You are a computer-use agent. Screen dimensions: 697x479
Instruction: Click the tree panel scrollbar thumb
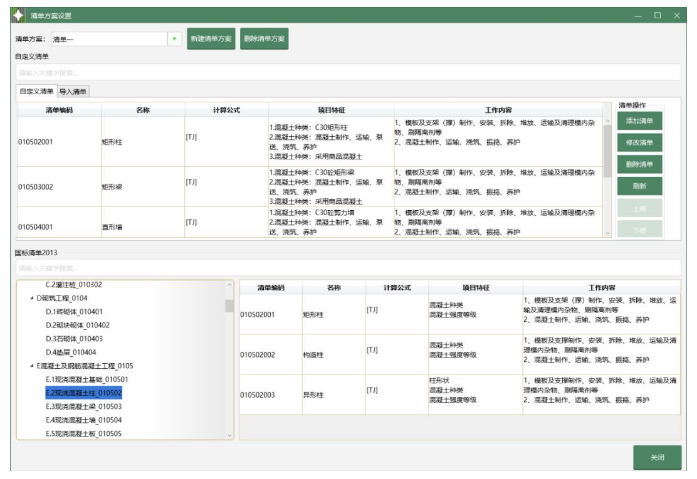[229, 306]
